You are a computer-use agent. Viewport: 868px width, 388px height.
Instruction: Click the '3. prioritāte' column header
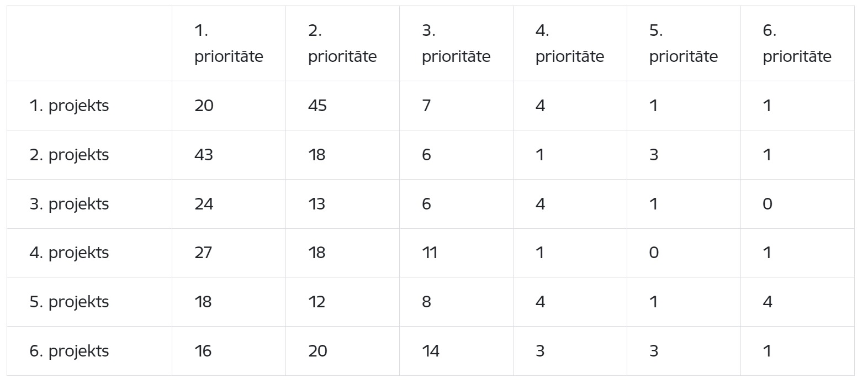point(456,44)
